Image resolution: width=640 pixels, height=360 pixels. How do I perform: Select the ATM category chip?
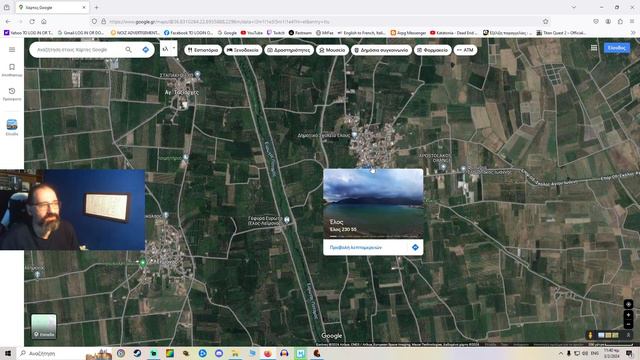465,50
